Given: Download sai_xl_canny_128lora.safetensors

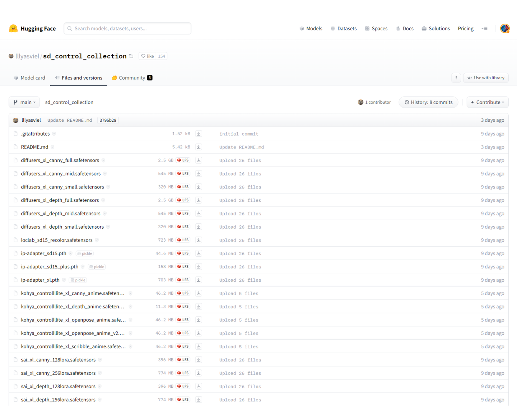Looking at the screenshot, I should point(199,359).
